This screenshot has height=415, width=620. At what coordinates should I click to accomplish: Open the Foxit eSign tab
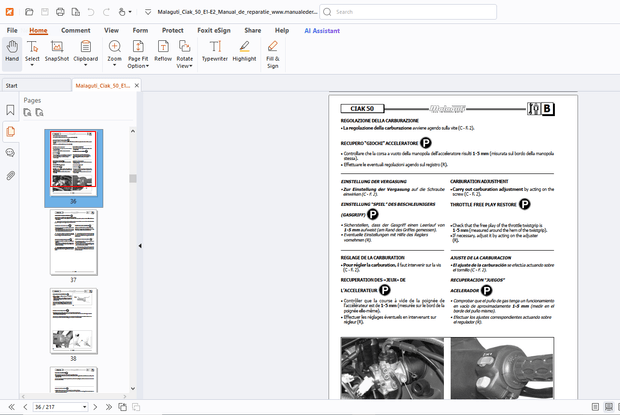pyautogui.click(x=214, y=30)
